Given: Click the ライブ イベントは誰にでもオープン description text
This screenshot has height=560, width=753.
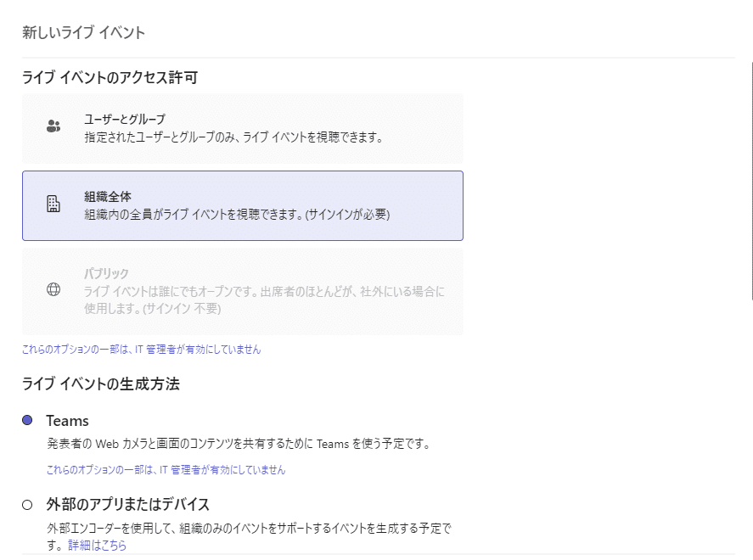Looking at the screenshot, I should pos(264,300).
